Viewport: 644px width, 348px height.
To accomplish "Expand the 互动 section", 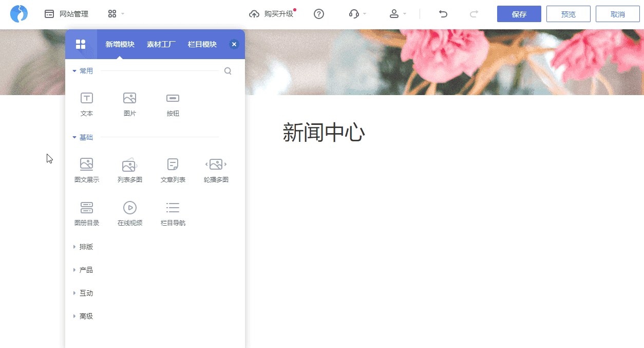I will tap(83, 293).
